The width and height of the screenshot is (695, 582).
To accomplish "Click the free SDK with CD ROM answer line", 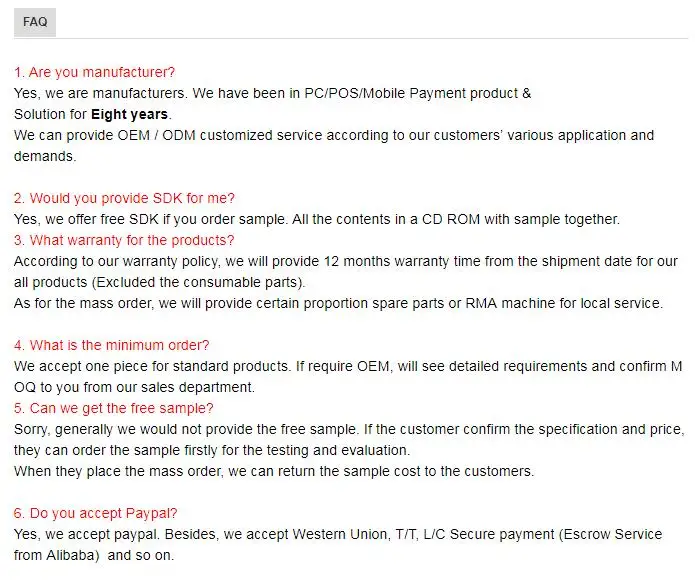I will click(x=317, y=219).
